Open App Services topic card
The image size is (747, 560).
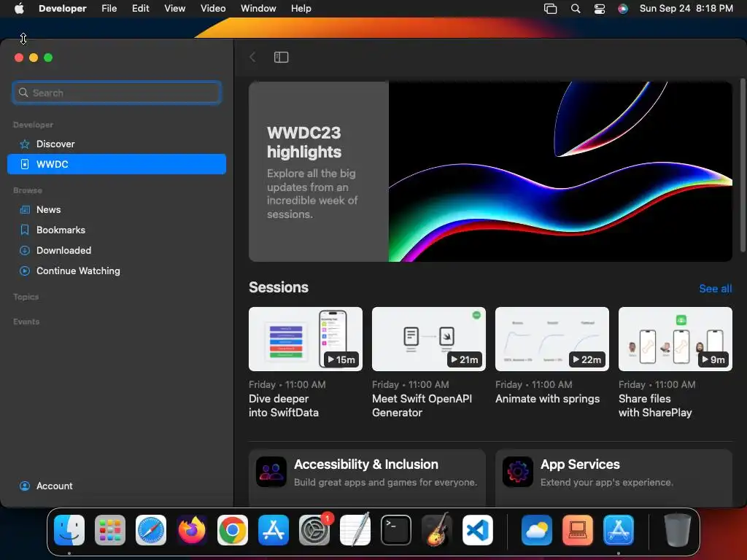[x=614, y=478]
